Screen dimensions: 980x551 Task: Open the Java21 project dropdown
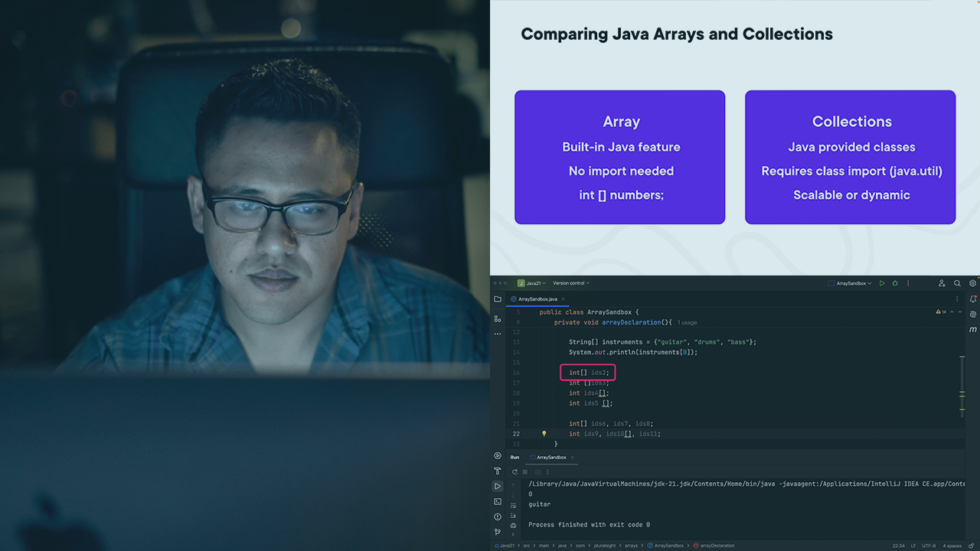531,283
